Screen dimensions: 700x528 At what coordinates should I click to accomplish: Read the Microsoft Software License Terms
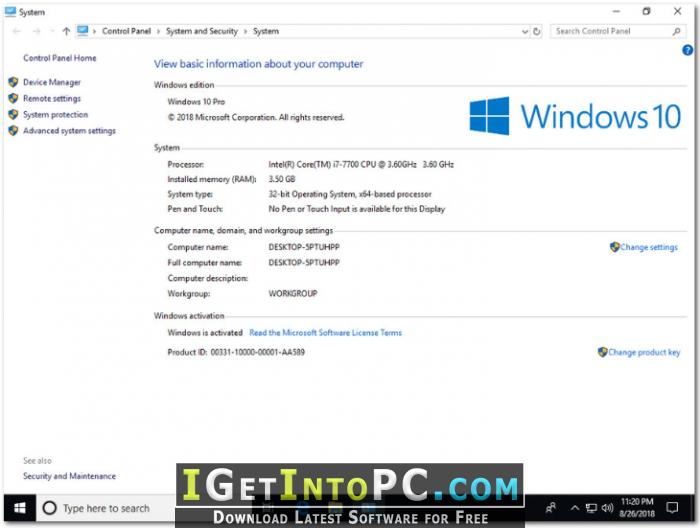(325, 333)
